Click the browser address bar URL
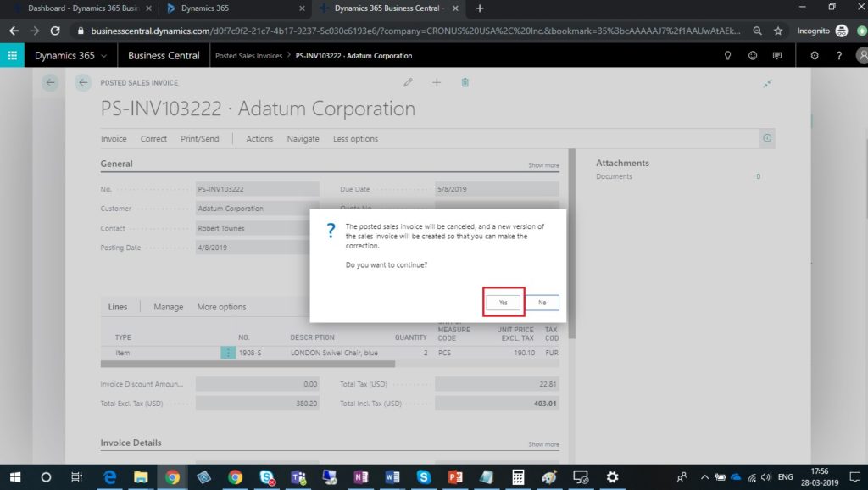 pos(415,31)
